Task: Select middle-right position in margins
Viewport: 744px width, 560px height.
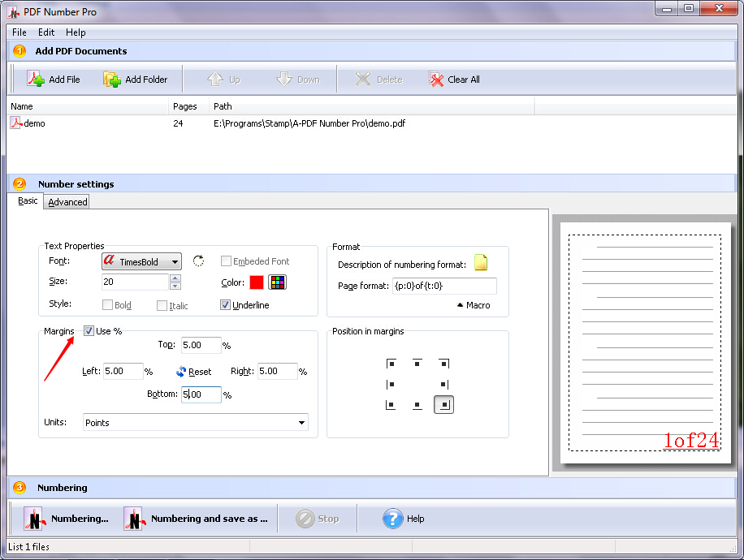Action: pyautogui.click(x=443, y=384)
